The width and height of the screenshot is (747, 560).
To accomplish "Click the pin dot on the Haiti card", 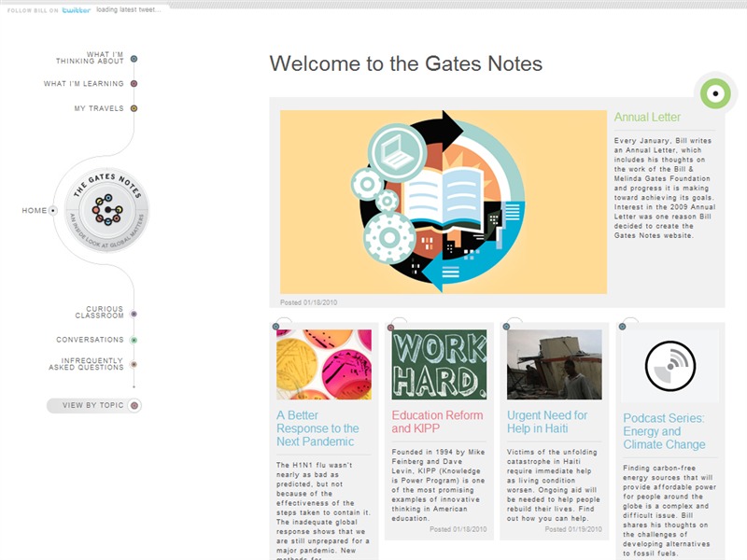I will [506, 326].
